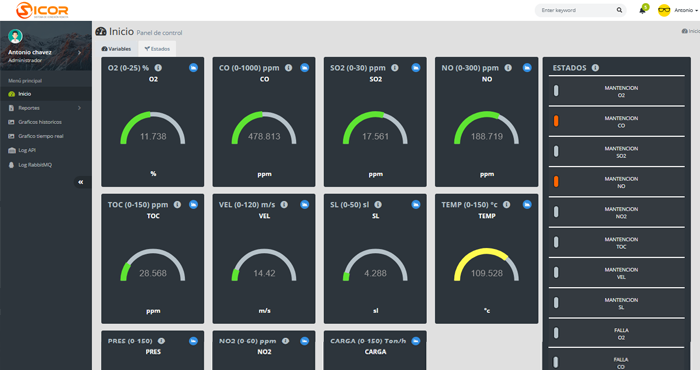Collapse the sidebar with the double arrow
The width and height of the screenshot is (700, 370).
81,182
